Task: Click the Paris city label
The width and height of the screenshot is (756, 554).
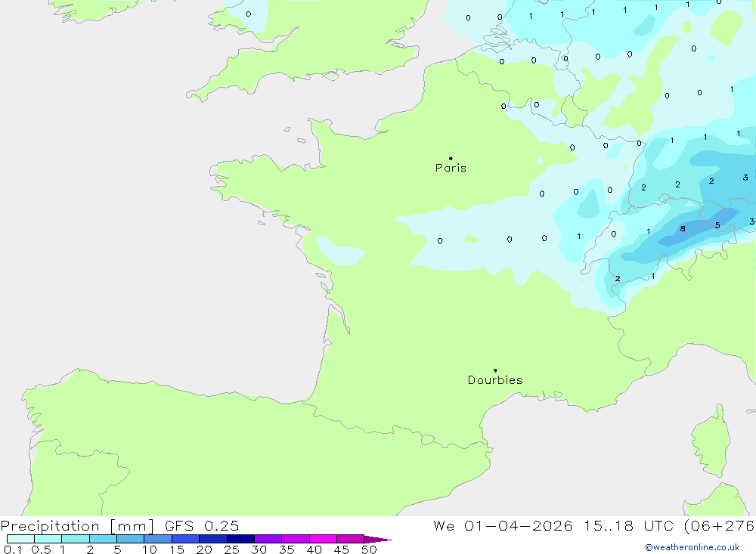Action: pos(451,168)
